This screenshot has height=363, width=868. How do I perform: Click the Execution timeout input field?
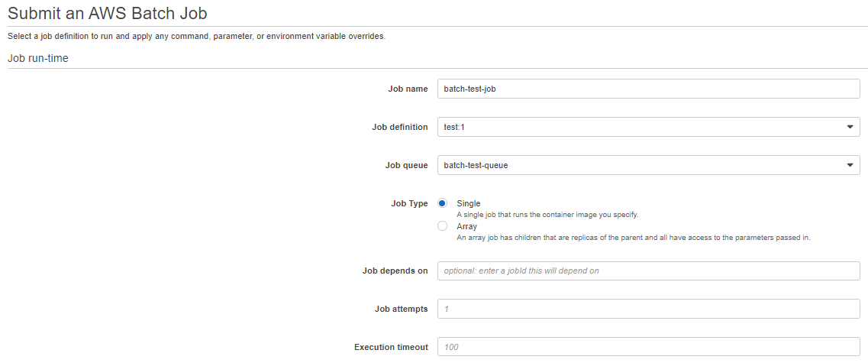pos(648,347)
